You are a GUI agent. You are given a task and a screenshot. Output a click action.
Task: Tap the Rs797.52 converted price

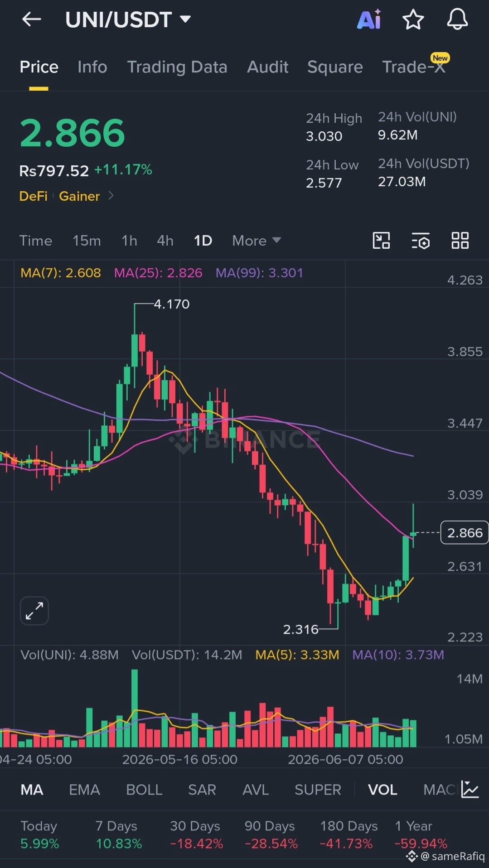coord(54,171)
